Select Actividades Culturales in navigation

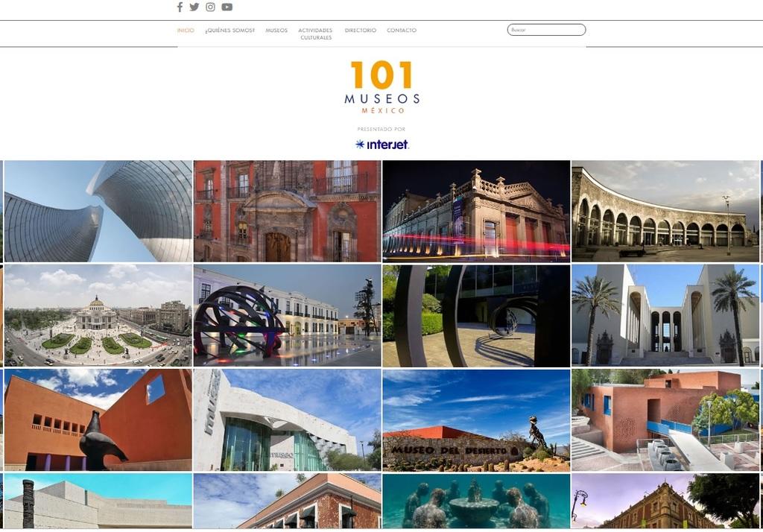tap(316, 34)
